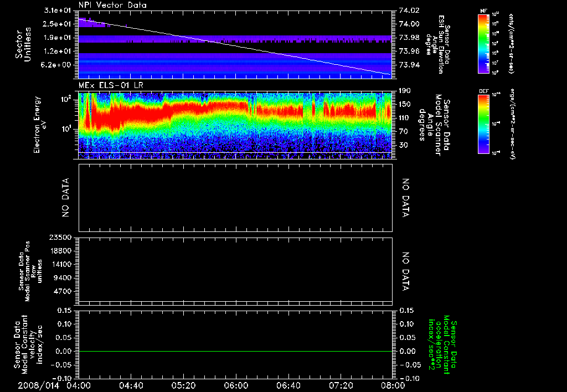Click the '6.2e+00' sector tick label
The width and height of the screenshot is (567, 392).
tap(57, 65)
